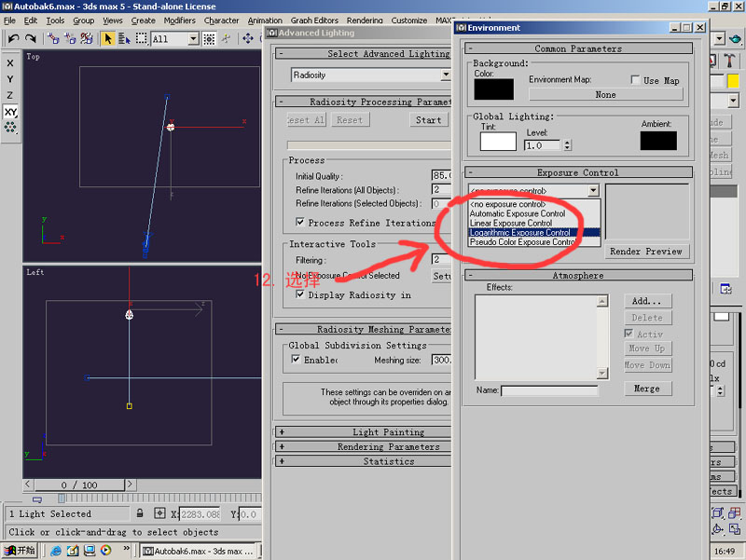Activate the Bind to Space Warp tool

pyautogui.click(x=87, y=38)
